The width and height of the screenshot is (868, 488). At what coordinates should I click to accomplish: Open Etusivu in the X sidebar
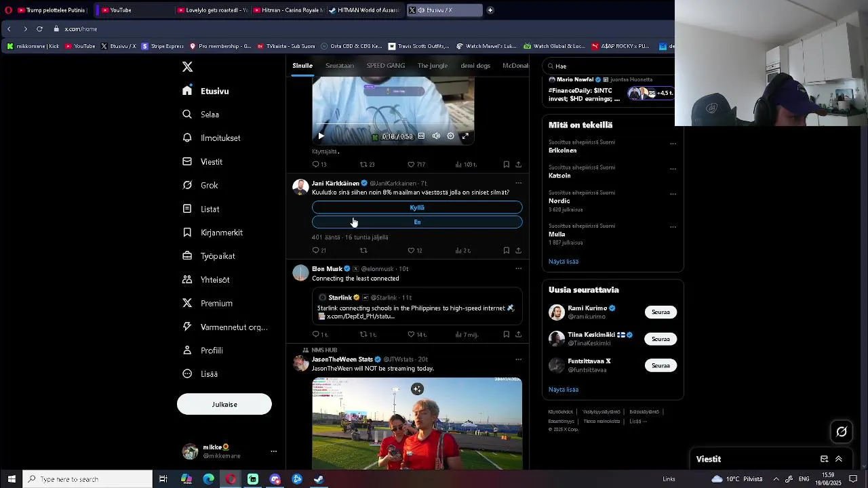coord(206,91)
